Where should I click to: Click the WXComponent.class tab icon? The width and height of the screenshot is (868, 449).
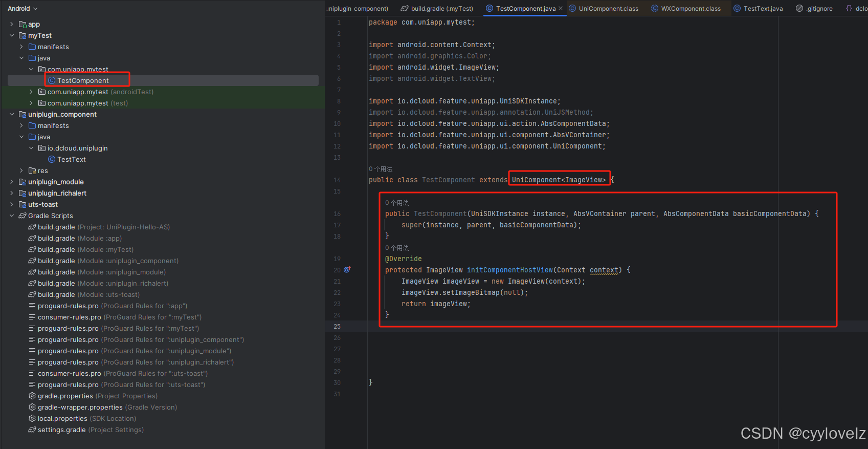tap(655, 8)
